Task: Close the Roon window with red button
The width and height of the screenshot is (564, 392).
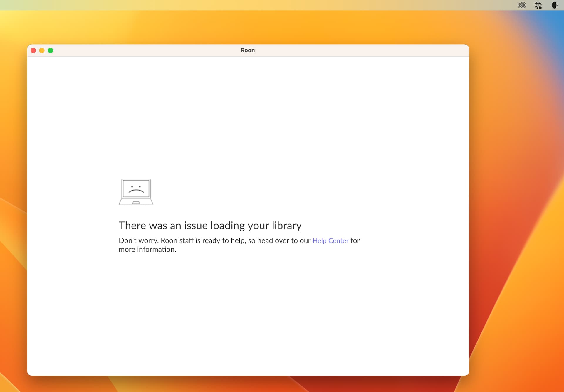Action: pyautogui.click(x=33, y=51)
